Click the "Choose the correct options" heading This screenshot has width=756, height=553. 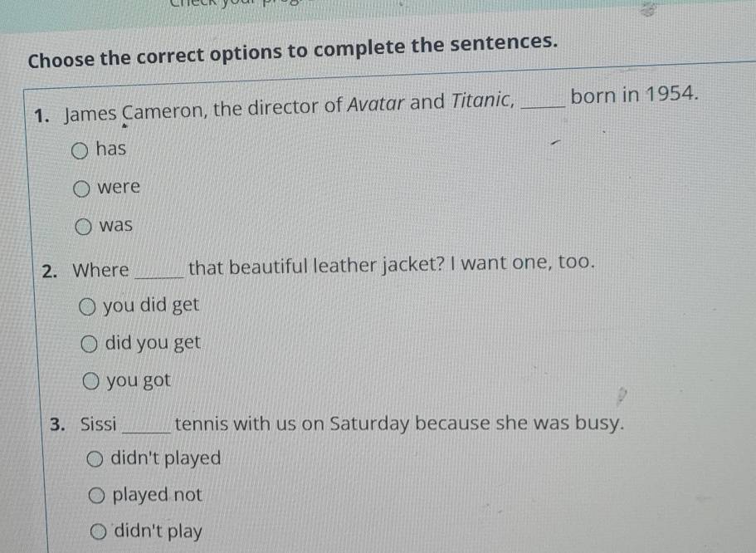click(291, 51)
